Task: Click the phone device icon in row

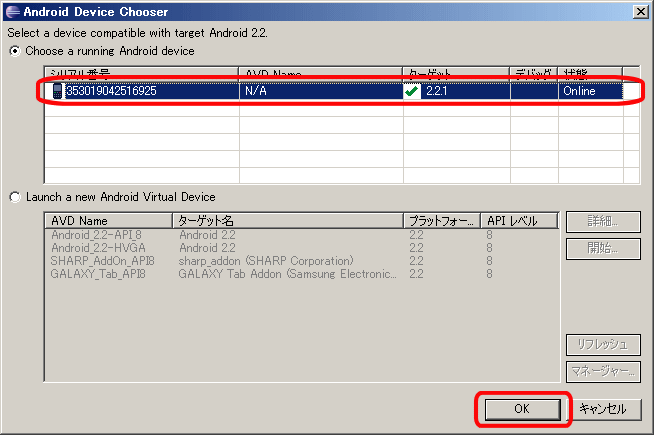Action: 58,91
